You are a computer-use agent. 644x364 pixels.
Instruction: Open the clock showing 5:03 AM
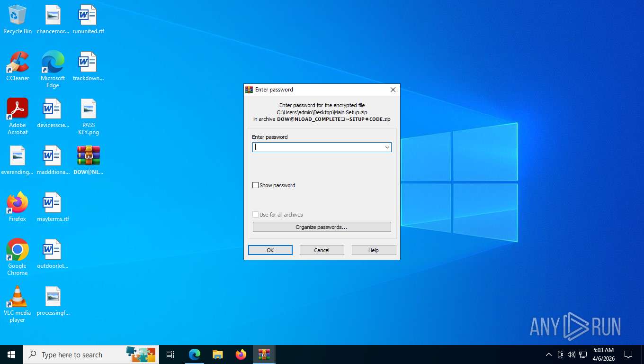(x=604, y=355)
